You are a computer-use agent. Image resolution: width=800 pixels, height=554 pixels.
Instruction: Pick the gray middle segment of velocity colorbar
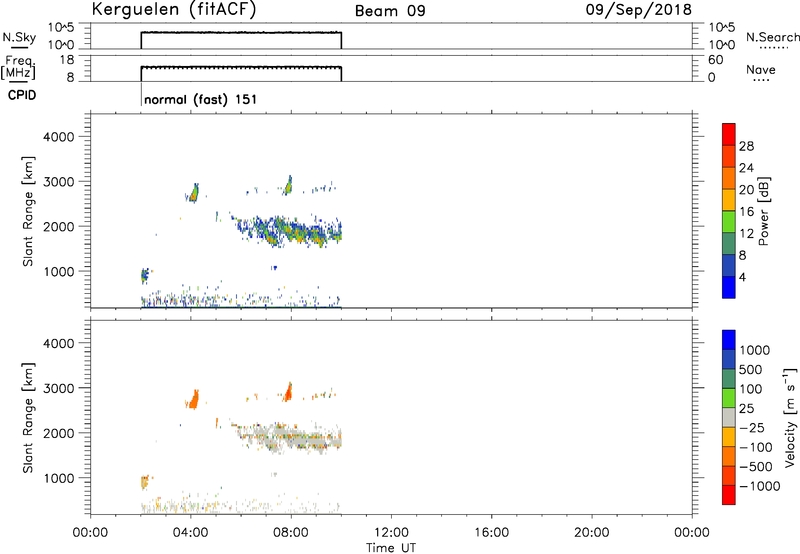click(x=729, y=417)
